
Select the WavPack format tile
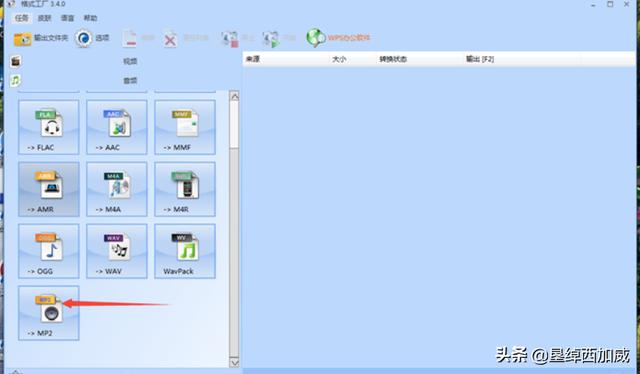185,251
